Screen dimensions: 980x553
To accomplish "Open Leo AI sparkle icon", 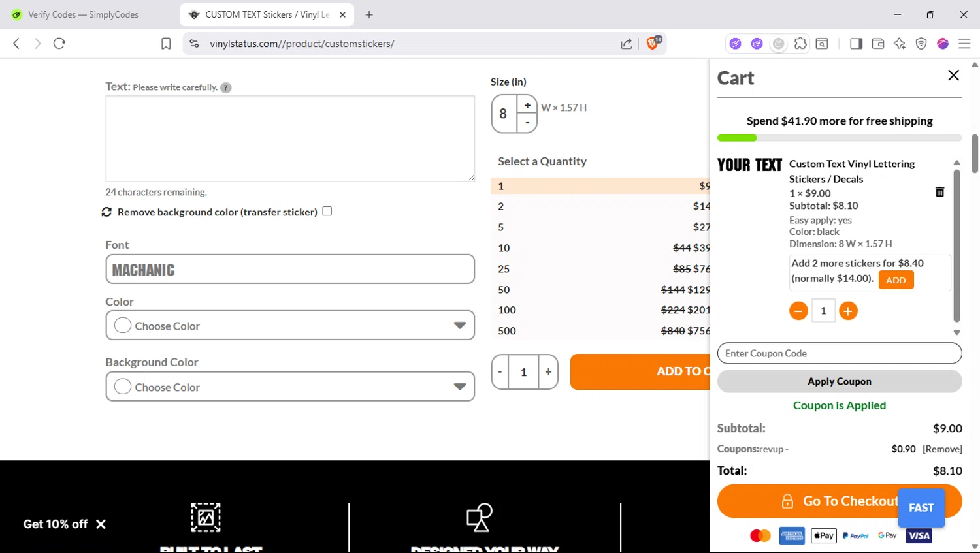I will click(x=900, y=44).
